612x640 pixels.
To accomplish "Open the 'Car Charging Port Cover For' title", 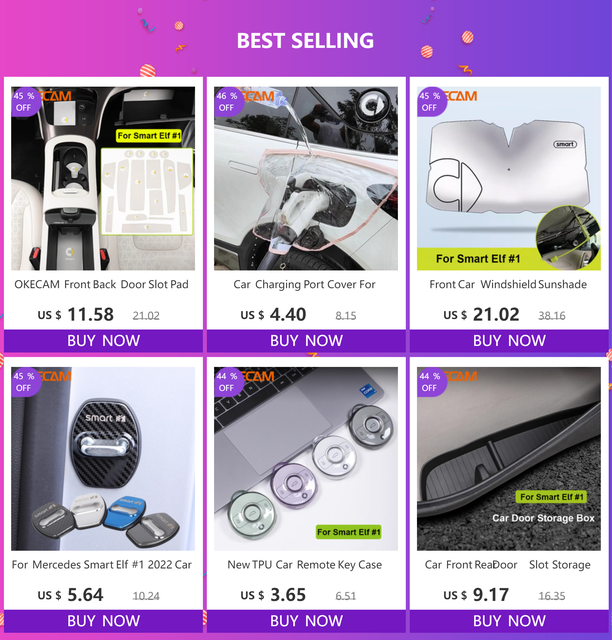I will pos(304,285).
